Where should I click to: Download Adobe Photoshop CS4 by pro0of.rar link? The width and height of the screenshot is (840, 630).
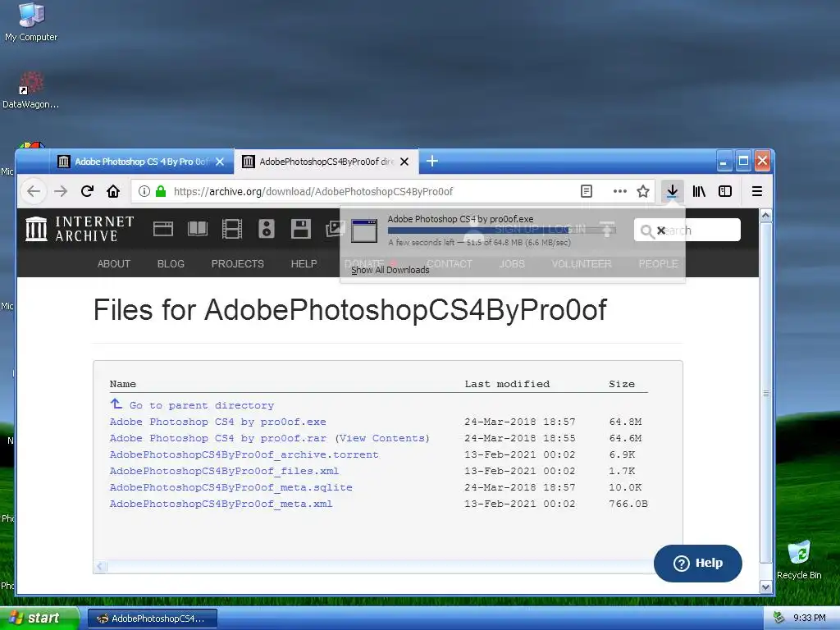pos(217,438)
